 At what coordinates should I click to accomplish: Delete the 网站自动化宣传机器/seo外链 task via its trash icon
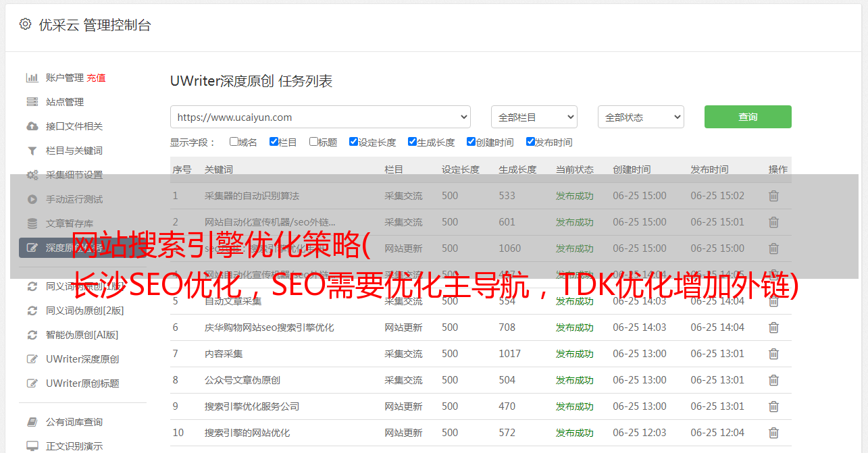[x=774, y=222]
